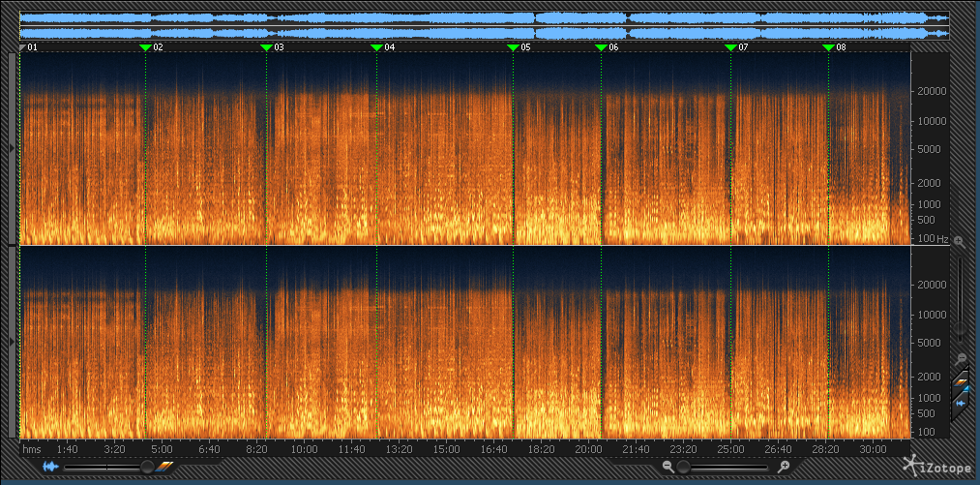Click the spectrogram icon beside the bottom-left blend slider
Viewport: 980px width, 485px height.
click(x=165, y=467)
